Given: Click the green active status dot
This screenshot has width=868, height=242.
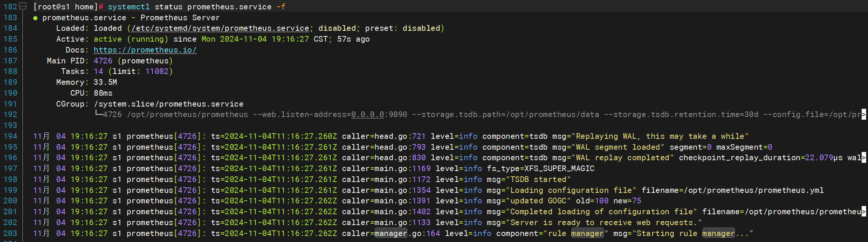Looking at the screenshot, I should (35, 18).
